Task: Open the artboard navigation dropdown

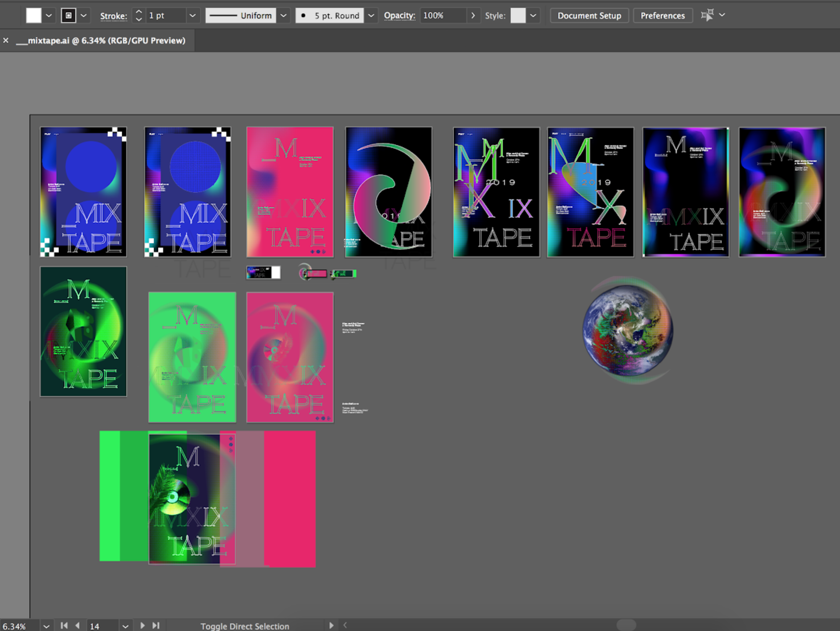Action: click(x=125, y=626)
